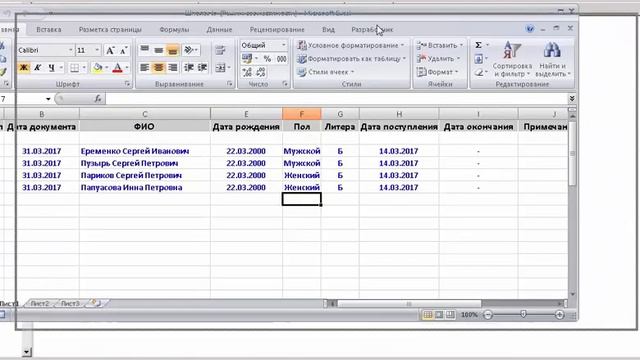Click the insert new worksheet tab icon
This screenshot has width=640, height=360.
[x=95, y=303]
